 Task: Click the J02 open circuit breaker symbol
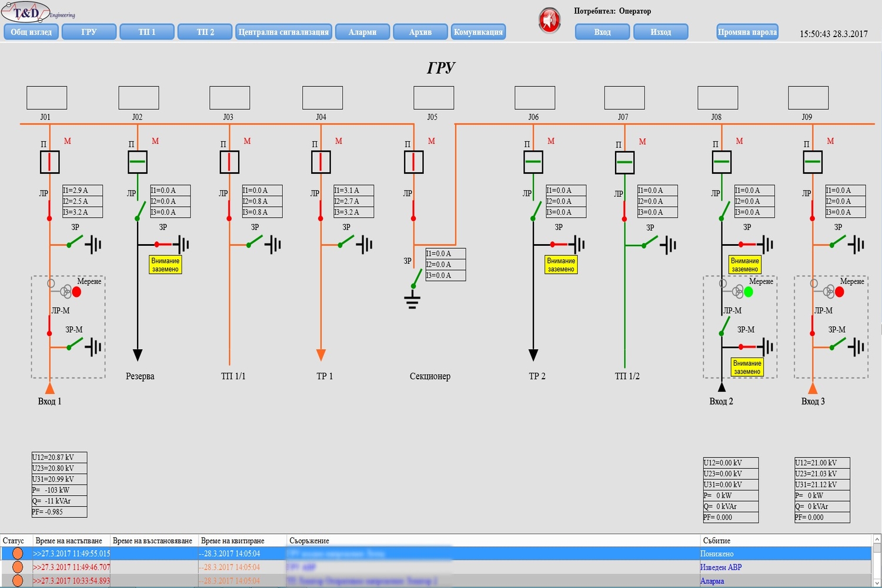(x=138, y=162)
